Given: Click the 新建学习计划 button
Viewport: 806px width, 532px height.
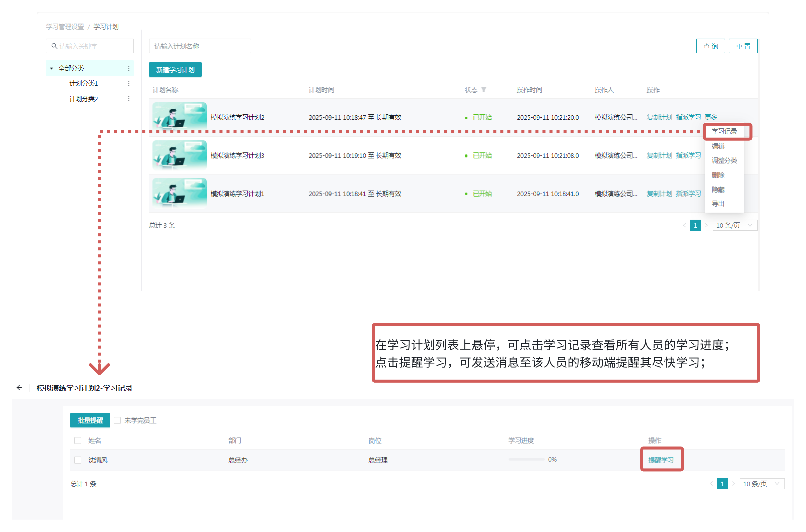Looking at the screenshot, I should pos(175,69).
